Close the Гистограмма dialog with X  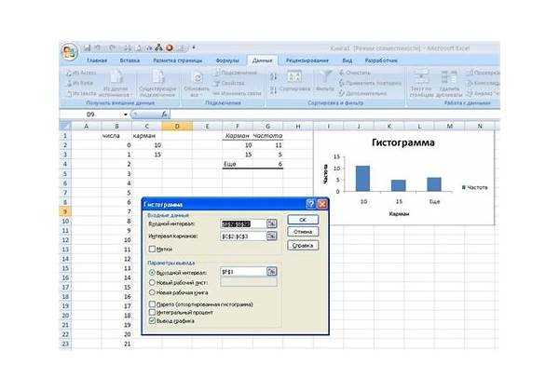pyautogui.click(x=322, y=204)
